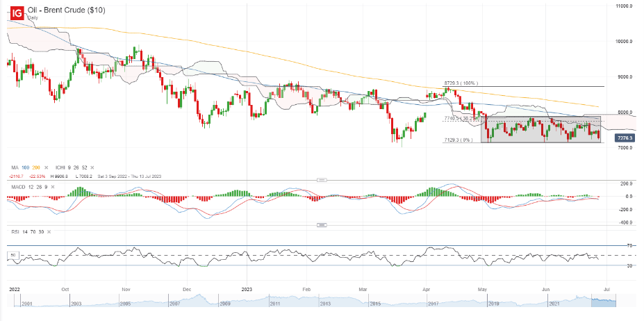This screenshot has width=644, height=321.
Task: Click the RSI 50 level label
Action: pyautogui.click(x=13, y=255)
